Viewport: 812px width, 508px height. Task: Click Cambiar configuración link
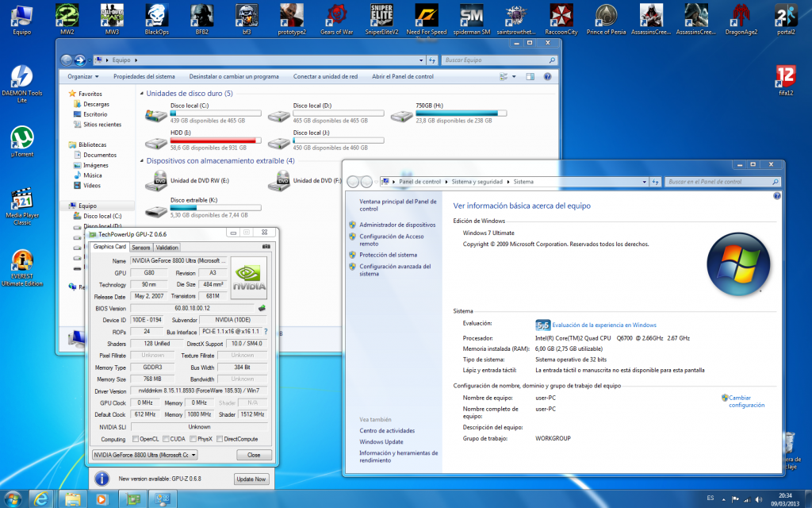pyautogui.click(x=747, y=401)
